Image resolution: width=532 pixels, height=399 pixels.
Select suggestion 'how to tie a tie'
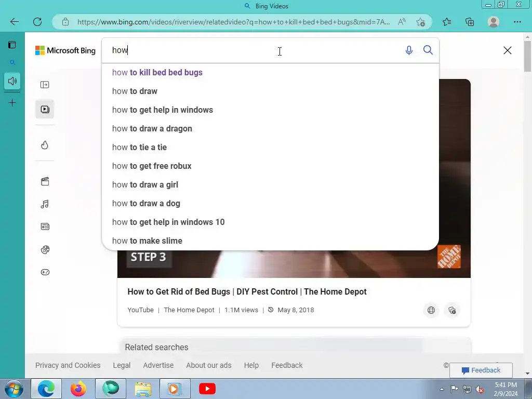[270, 147]
